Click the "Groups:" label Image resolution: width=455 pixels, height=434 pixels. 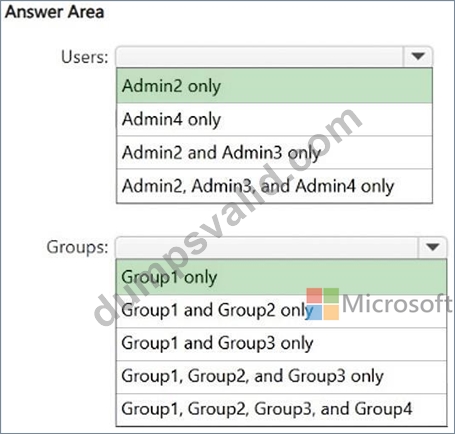[x=77, y=247]
